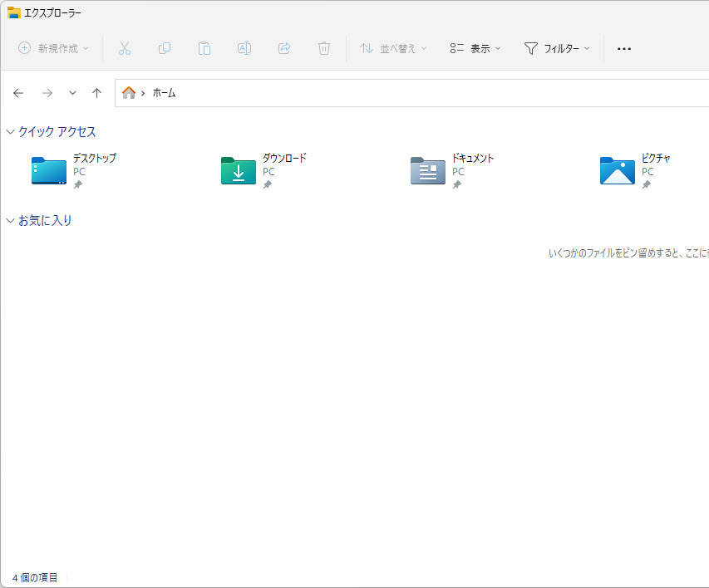Open the フィルター filter dropdown
The height and width of the screenshot is (588, 709).
click(557, 48)
